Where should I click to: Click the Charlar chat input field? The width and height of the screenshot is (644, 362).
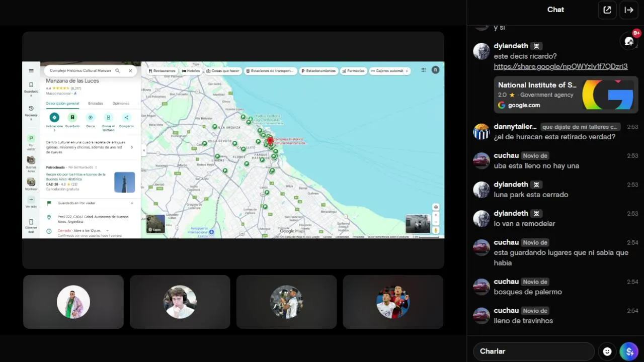pyautogui.click(x=534, y=351)
